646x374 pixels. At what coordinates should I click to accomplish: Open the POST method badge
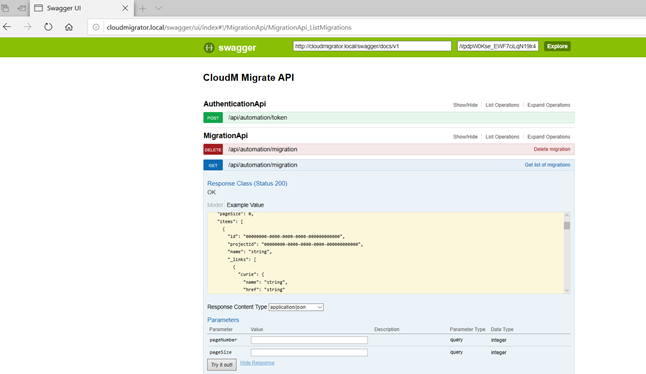(213, 118)
